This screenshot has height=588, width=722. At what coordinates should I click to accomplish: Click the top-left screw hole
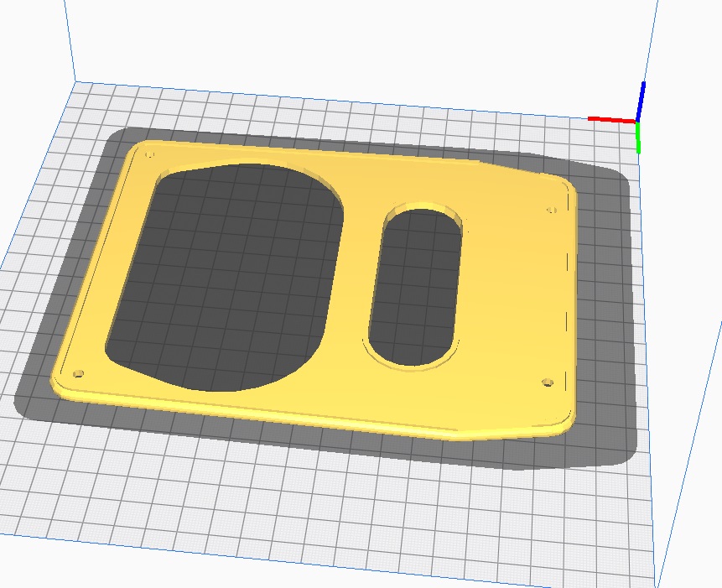pyautogui.click(x=150, y=155)
